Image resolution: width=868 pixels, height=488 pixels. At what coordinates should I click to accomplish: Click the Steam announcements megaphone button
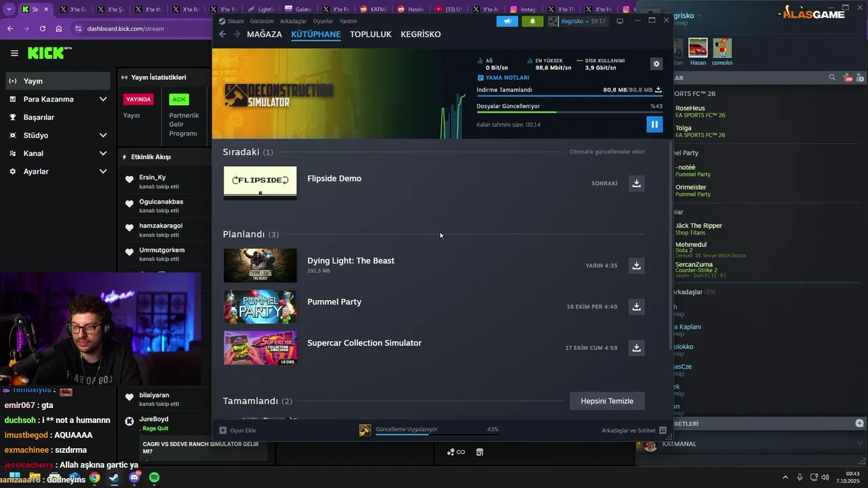click(x=507, y=21)
